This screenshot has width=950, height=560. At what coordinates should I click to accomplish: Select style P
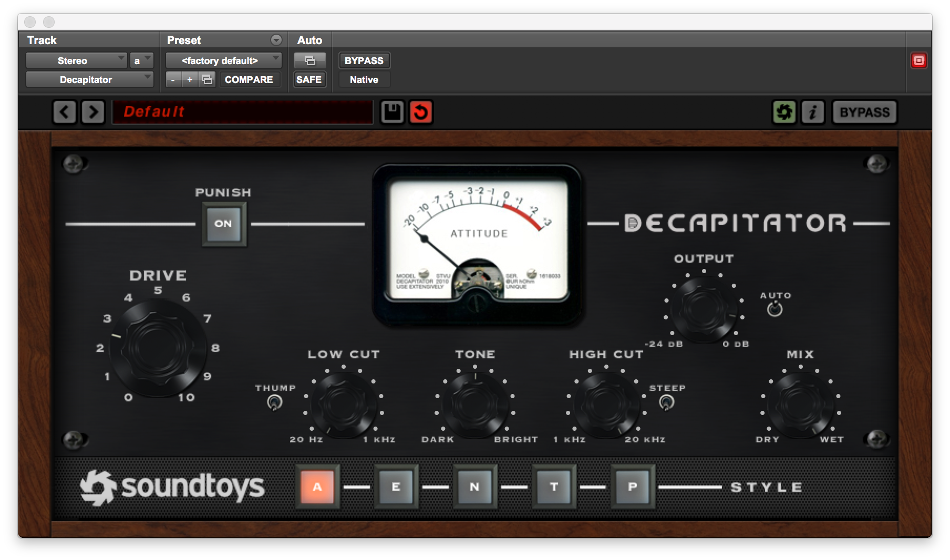pyautogui.click(x=633, y=487)
